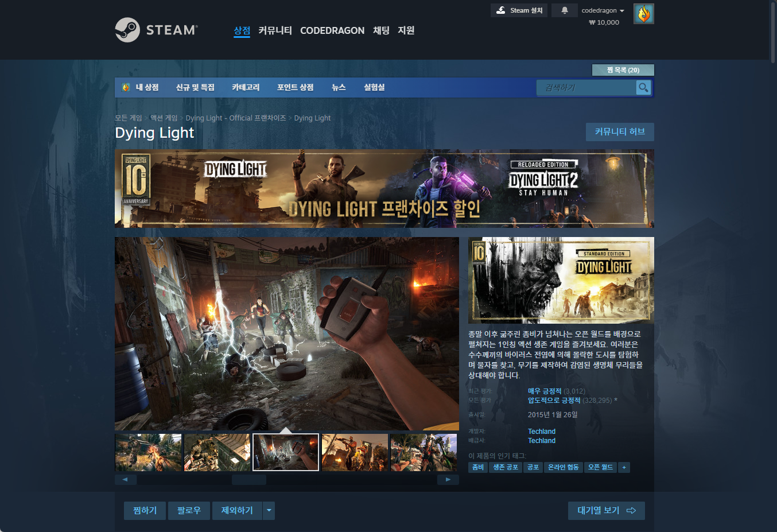Screen dimensions: 777x532
Task: Open Dying Light - Official 프랜차이즈 breadcrumb
Action: point(236,118)
